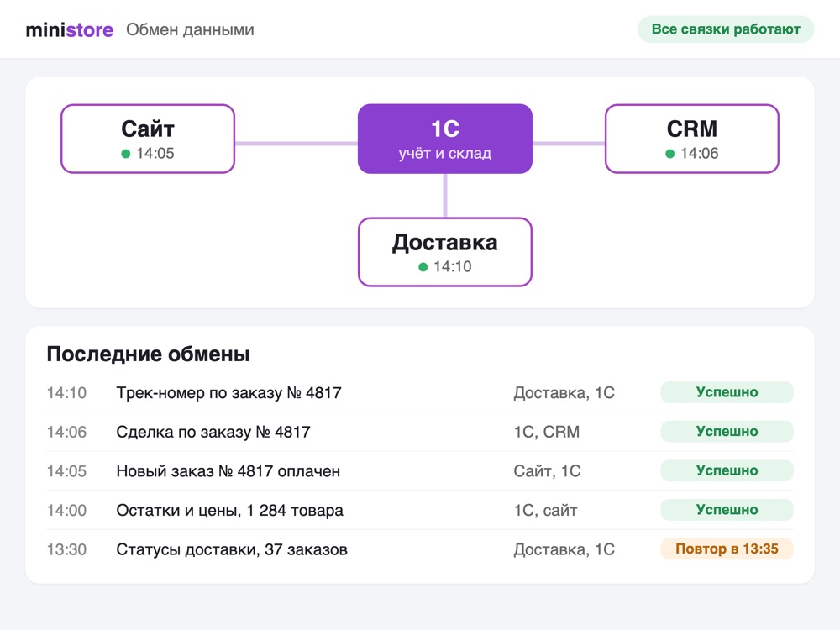Click '1С, сайт' systems cell
840x630 pixels.
tap(546, 510)
